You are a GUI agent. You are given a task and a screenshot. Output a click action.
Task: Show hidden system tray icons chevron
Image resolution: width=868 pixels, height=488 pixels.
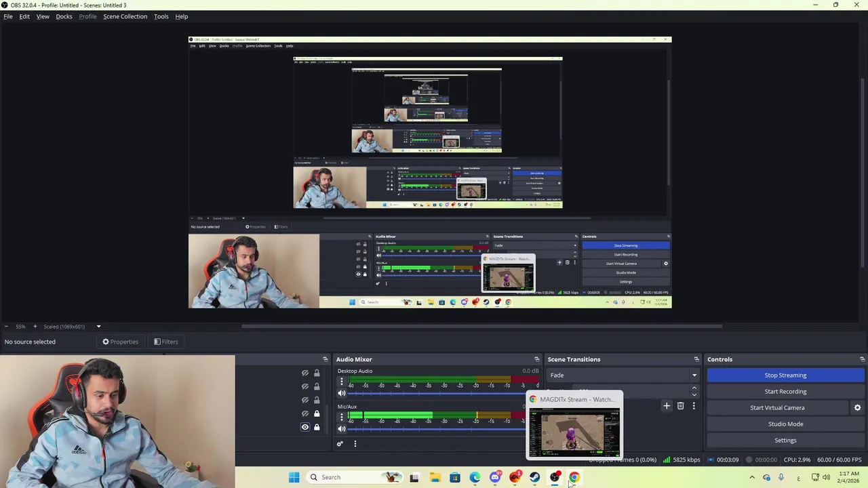751,477
